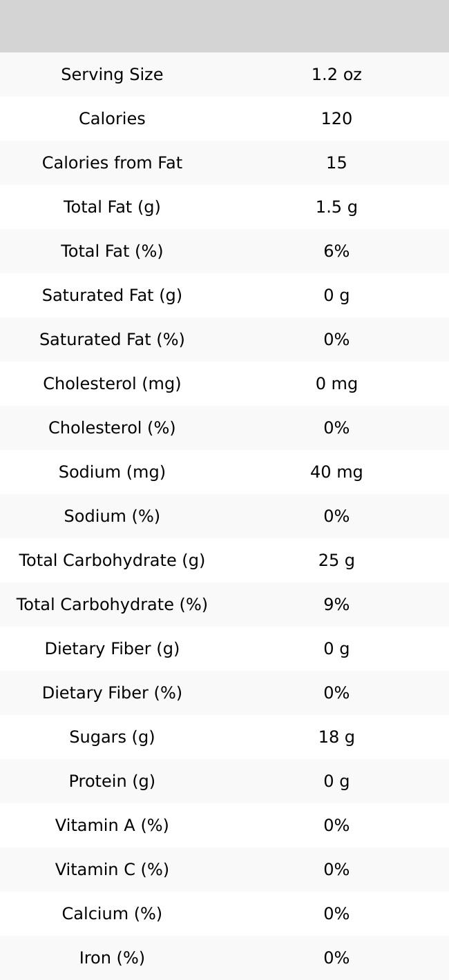Click the Calories from Fat label
This screenshot has height=980, width=449.
[x=112, y=163]
